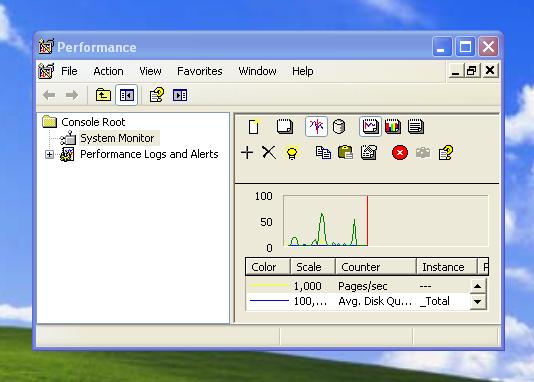Open MMC Help icon in main toolbar

pos(157,95)
